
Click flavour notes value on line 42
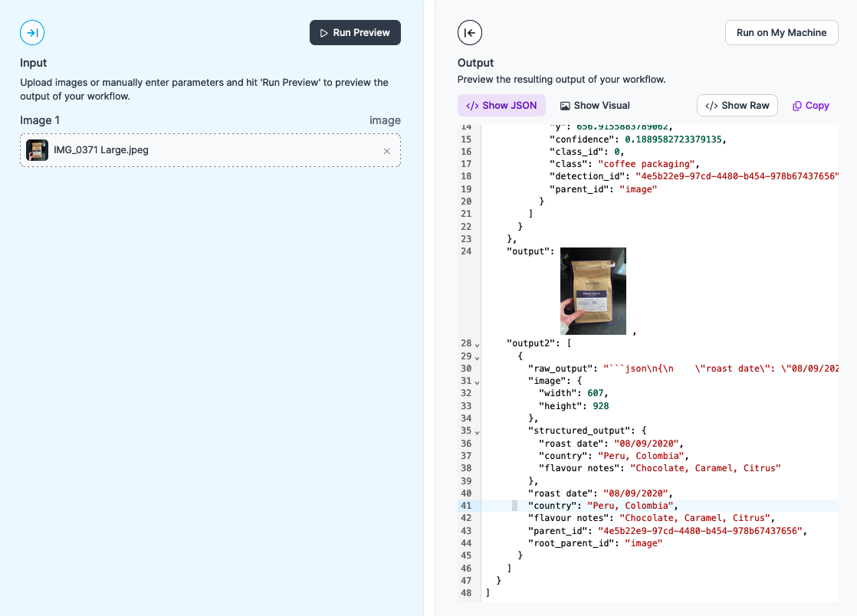[x=694, y=518]
